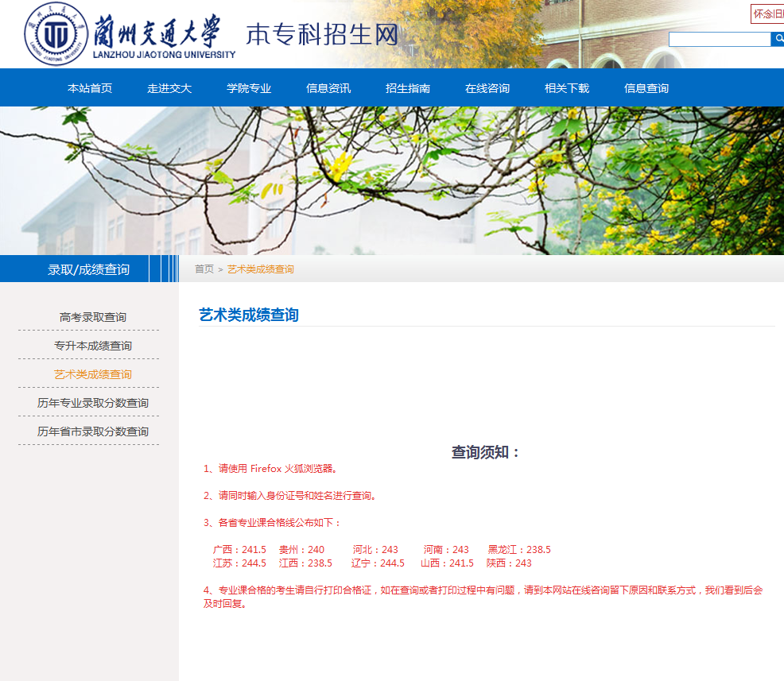Viewport: 784px width, 681px height.
Task: Click the 贵州：240 score entry
Action: tap(301, 550)
